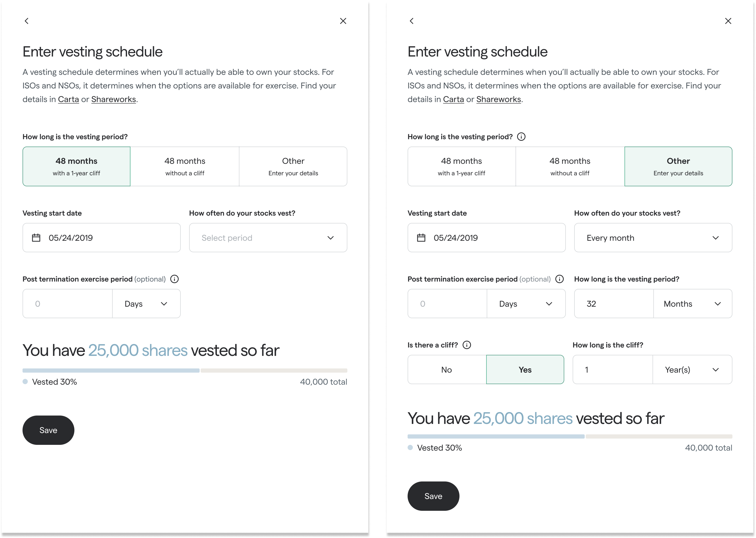
Task: Click calendar icon in right start date field
Action: coord(421,238)
